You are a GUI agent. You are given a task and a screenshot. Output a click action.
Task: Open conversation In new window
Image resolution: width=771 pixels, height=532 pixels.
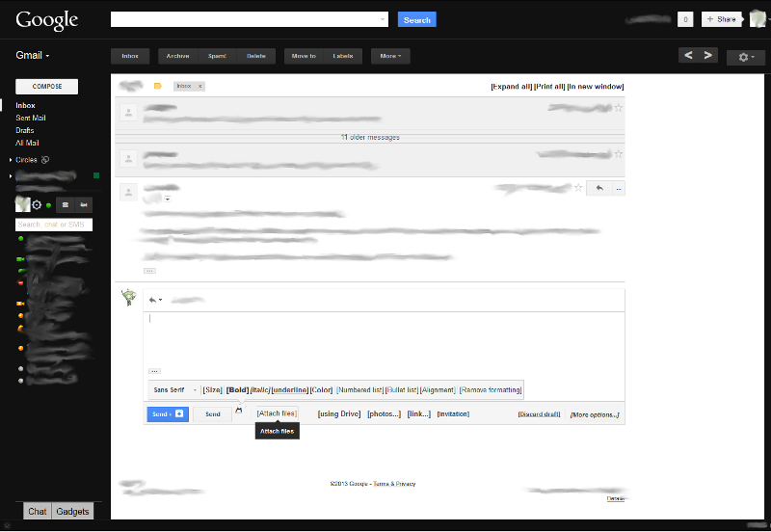pos(596,87)
